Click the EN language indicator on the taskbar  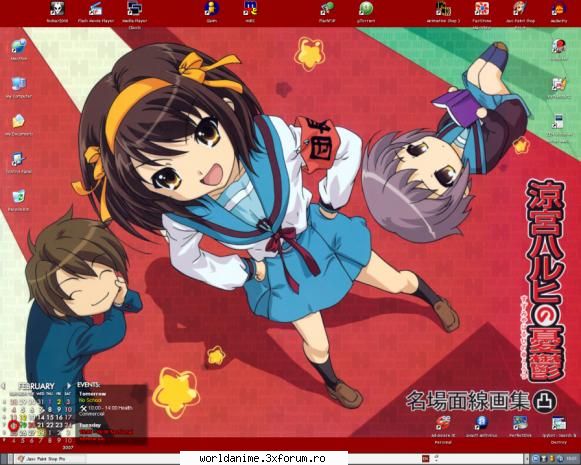(426, 459)
